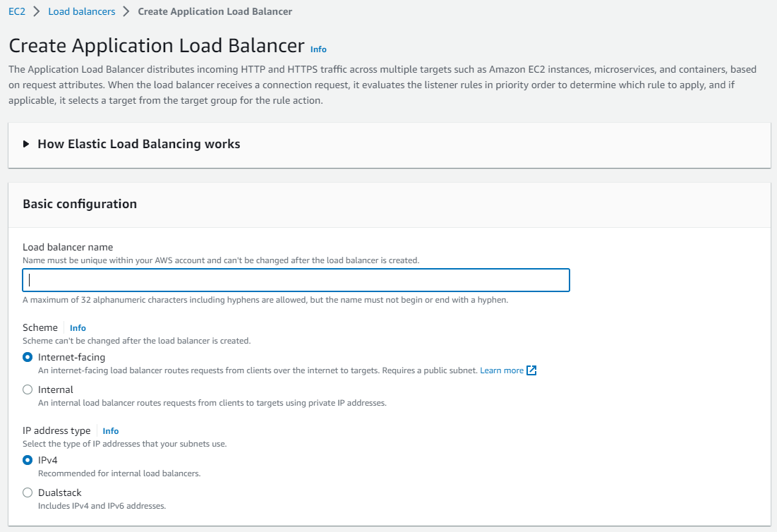Screen dimensions: 777x532
Task: Expand How Elastic Load Balancing works
Action: coord(132,144)
